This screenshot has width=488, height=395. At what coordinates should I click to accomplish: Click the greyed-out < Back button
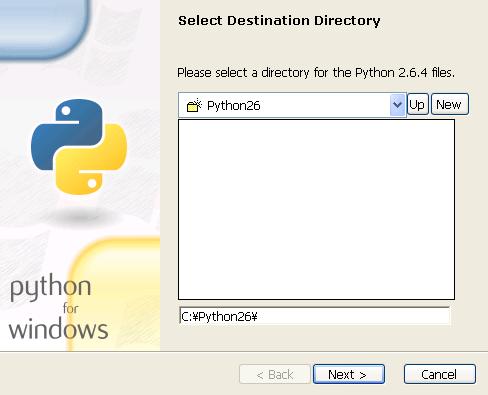(275, 374)
